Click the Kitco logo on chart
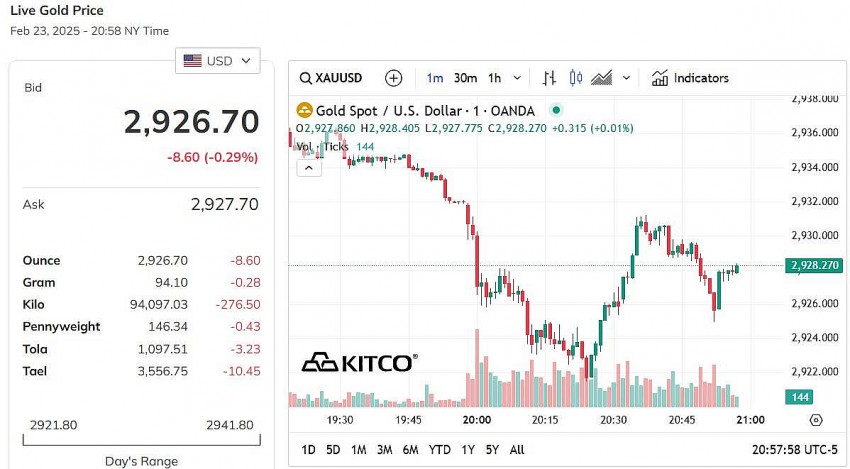The image size is (850, 469). 359,362
